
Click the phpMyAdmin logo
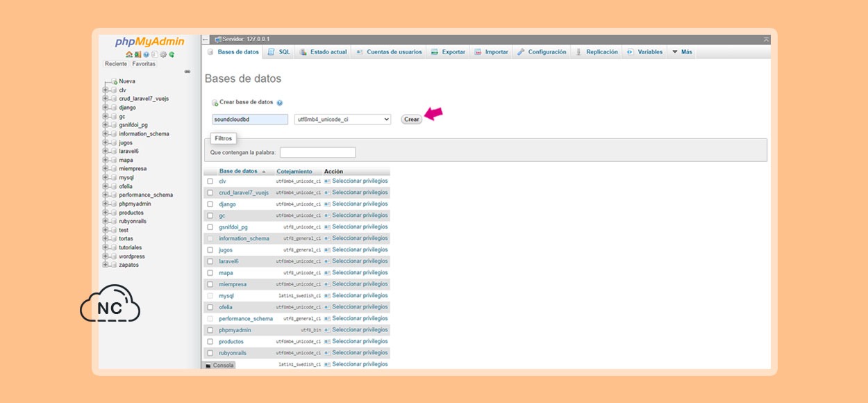point(150,42)
